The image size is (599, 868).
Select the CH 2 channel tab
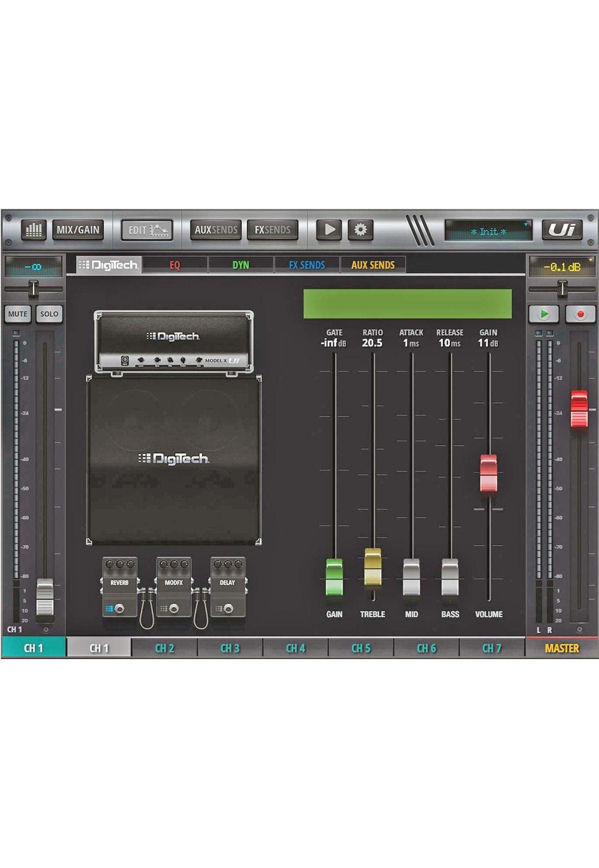pos(164,648)
